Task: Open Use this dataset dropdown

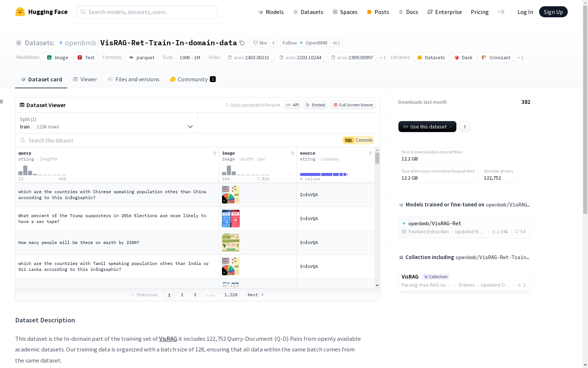Action: 427,127
